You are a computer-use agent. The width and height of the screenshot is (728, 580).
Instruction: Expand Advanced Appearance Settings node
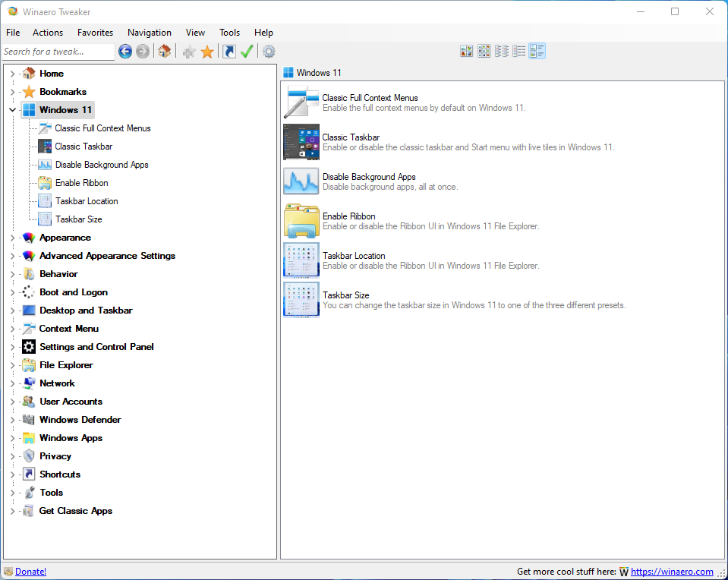[13, 256]
